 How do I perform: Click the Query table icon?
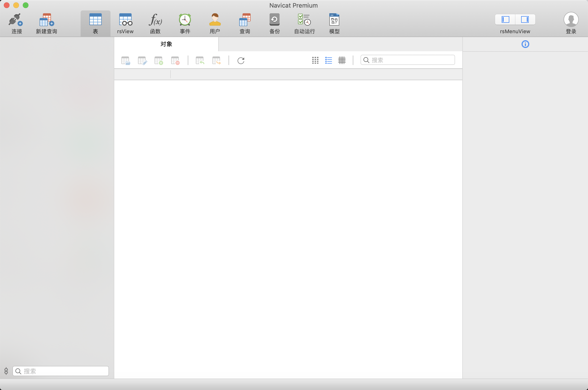[x=244, y=20]
